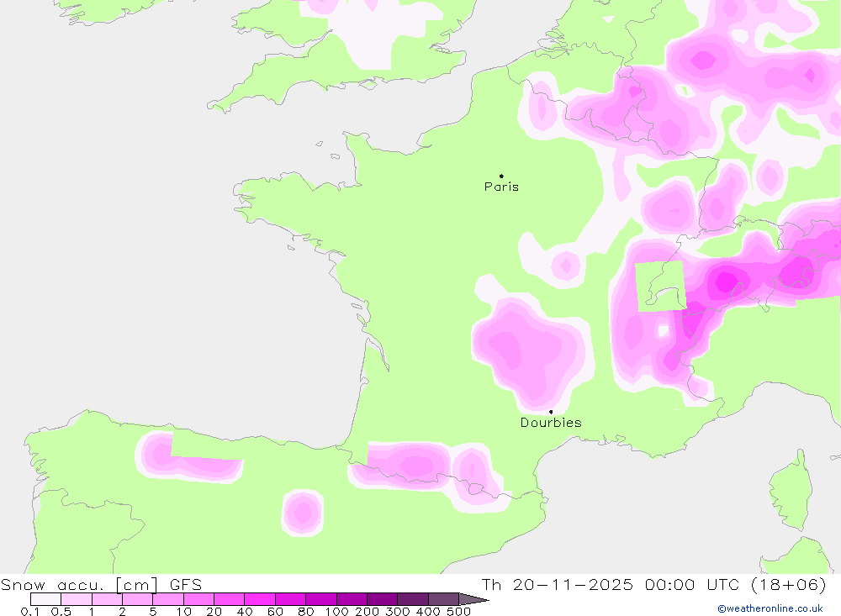Select the Dourbies city label
This screenshot has width=841, height=616.
[x=551, y=423]
